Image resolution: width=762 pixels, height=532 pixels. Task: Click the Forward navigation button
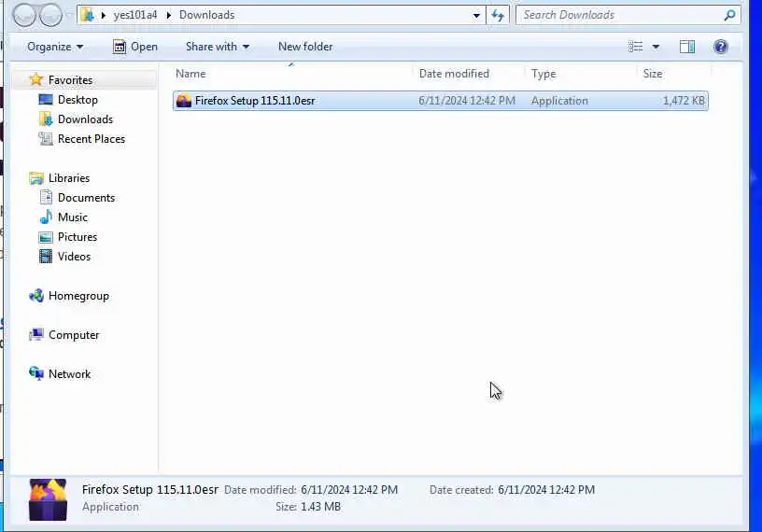tap(50, 15)
